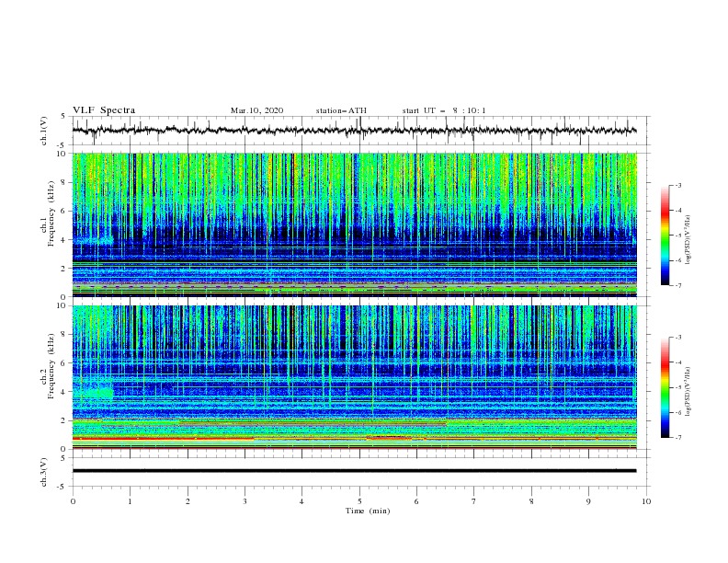Click the ch.1 spectrogram panel
Image resolution: width=728 pixels, height=563 pixels.
(355, 224)
